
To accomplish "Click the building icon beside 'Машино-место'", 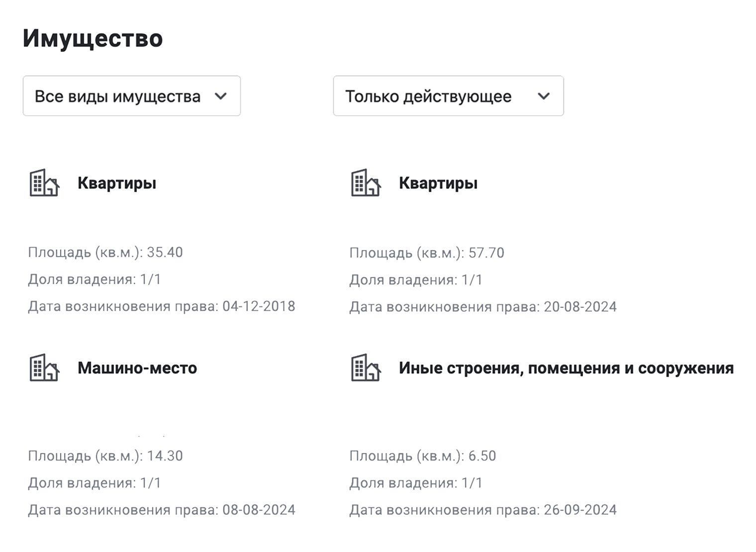I will tap(44, 368).
